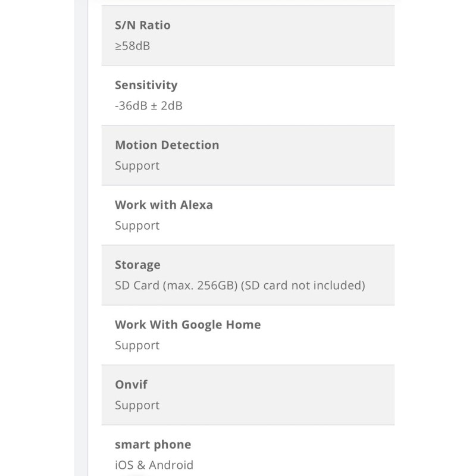Screen dimensions: 476x476
Task: Click Support under Onvif
Action: (x=137, y=406)
